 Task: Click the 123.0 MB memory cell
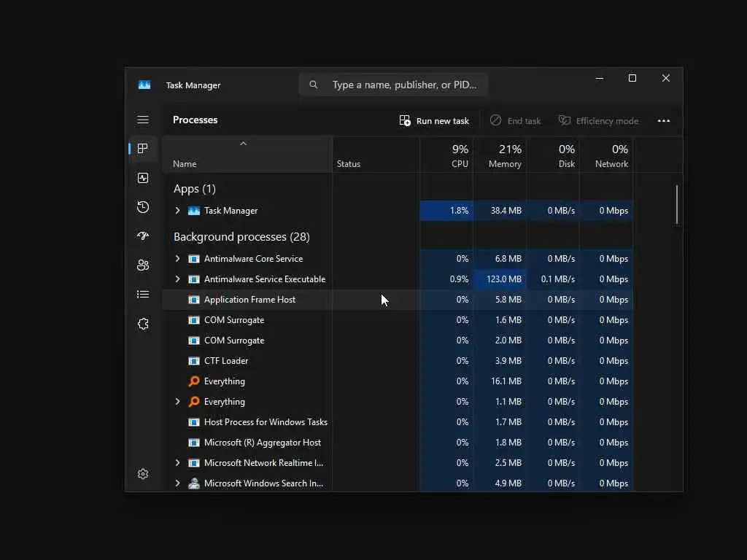[x=500, y=279]
